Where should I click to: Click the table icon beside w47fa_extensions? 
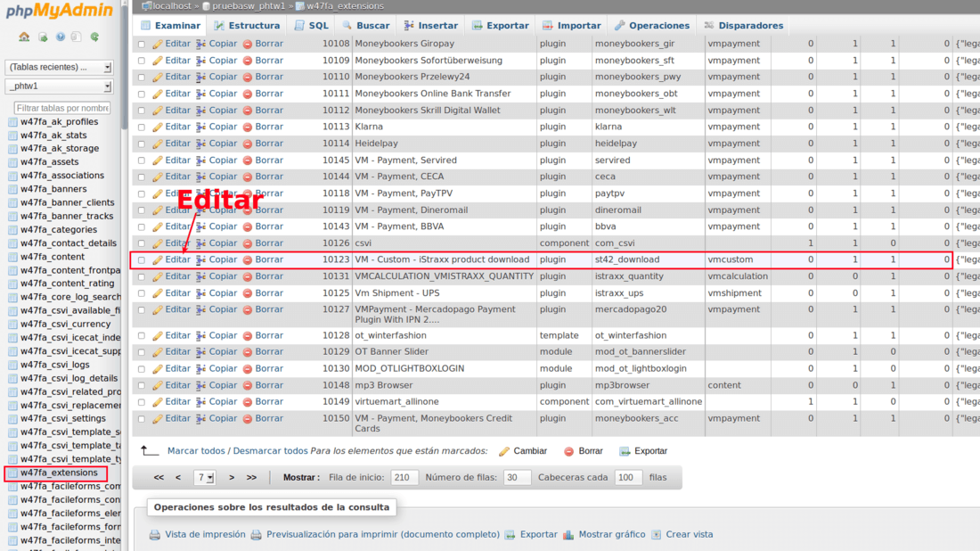[12, 473]
